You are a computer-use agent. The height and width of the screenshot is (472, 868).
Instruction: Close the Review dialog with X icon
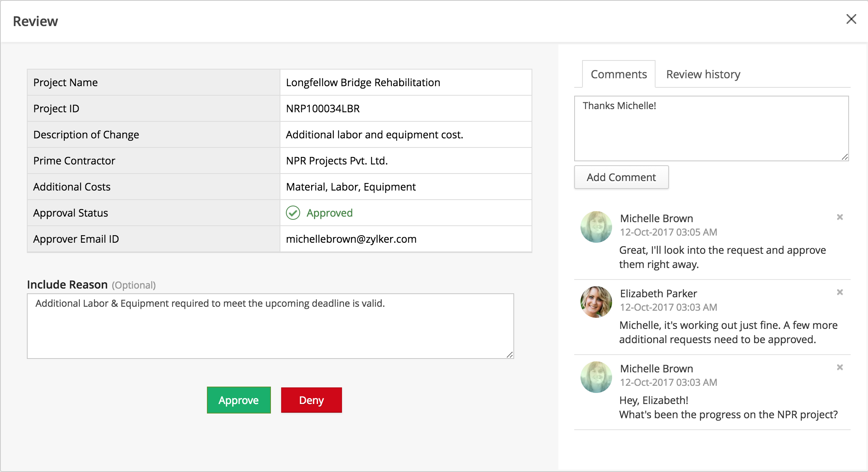851,19
